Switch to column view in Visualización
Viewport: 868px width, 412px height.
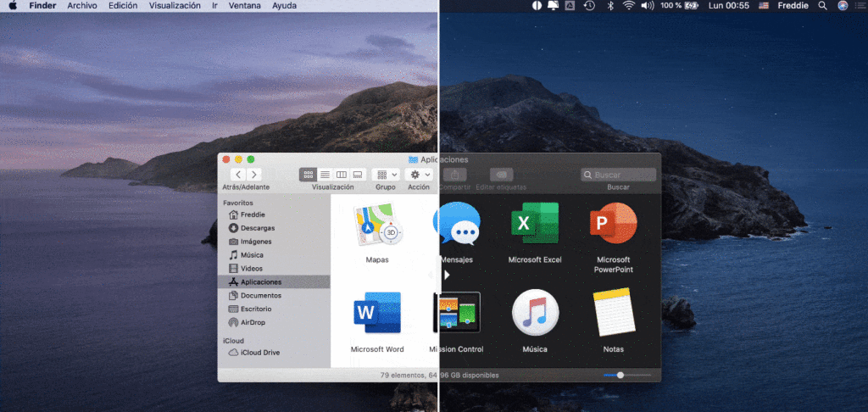coord(342,174)
